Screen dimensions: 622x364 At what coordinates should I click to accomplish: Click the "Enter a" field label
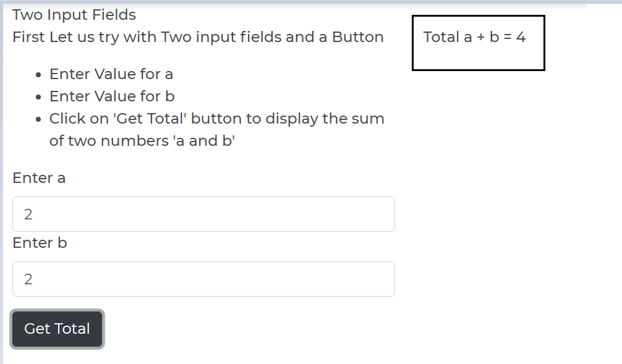click(x=39, y=178)
